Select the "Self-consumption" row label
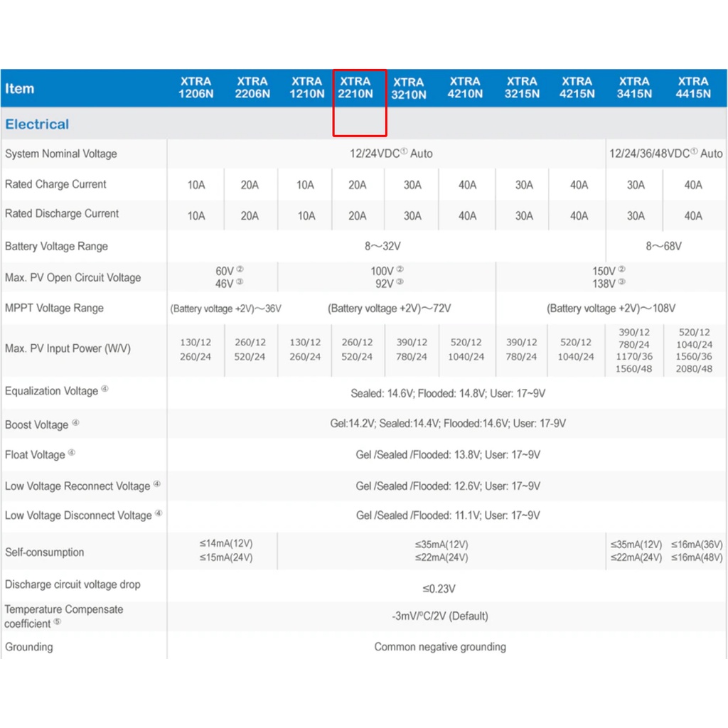The height and width of the screenshot is (728, 728). click(45, 552)
